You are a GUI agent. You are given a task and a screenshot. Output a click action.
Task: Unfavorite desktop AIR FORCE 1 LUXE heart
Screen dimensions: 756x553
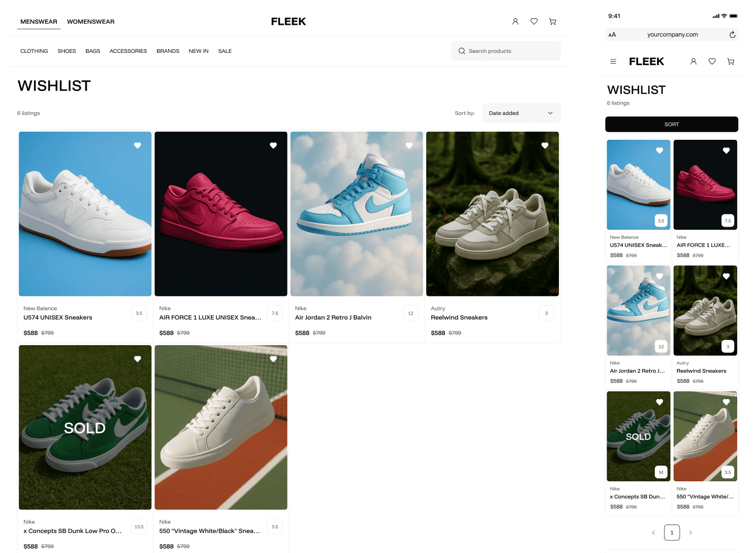point(273,145)
